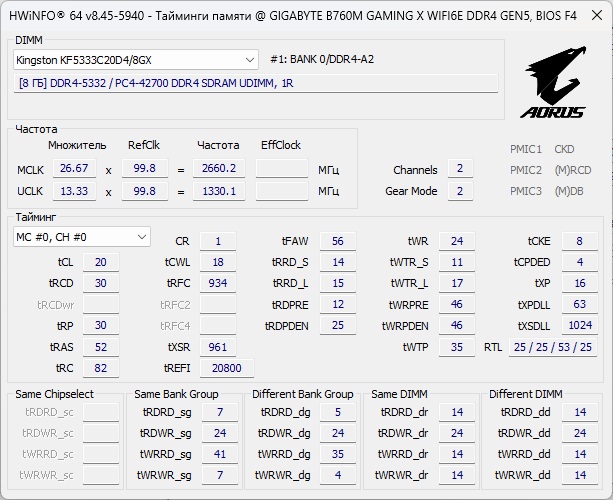Viewport: 613px width, 500px height.
Task: Click the tWRWR_dd value field
Action: tap(580, 475)
